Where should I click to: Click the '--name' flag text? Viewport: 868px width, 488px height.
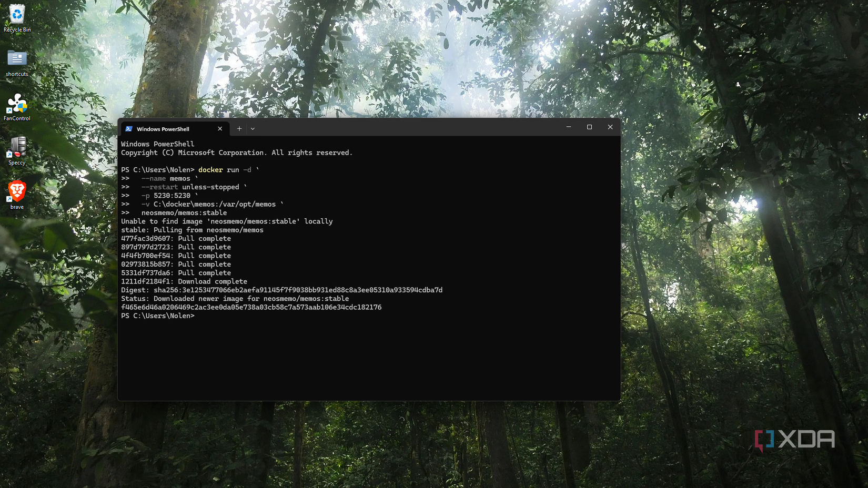pyautogui.click(x=154, y=179)
